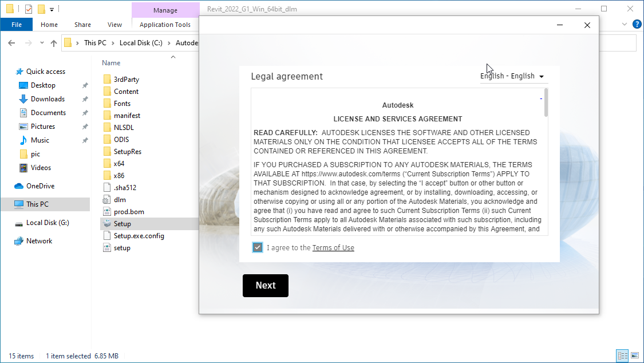Collapse the ribbon with chevron arrow
The height and width of the screenshot is (363, 644).
tap(625, 24)
